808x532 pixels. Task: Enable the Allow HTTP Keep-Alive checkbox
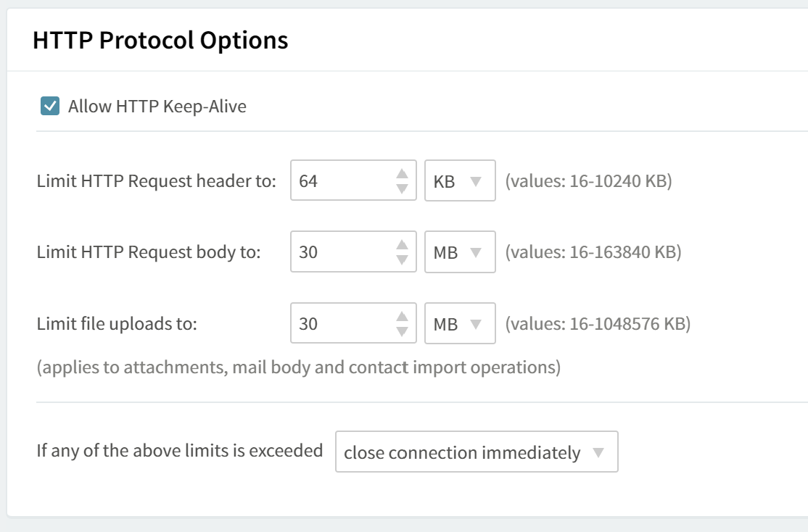tap(49, 107)
